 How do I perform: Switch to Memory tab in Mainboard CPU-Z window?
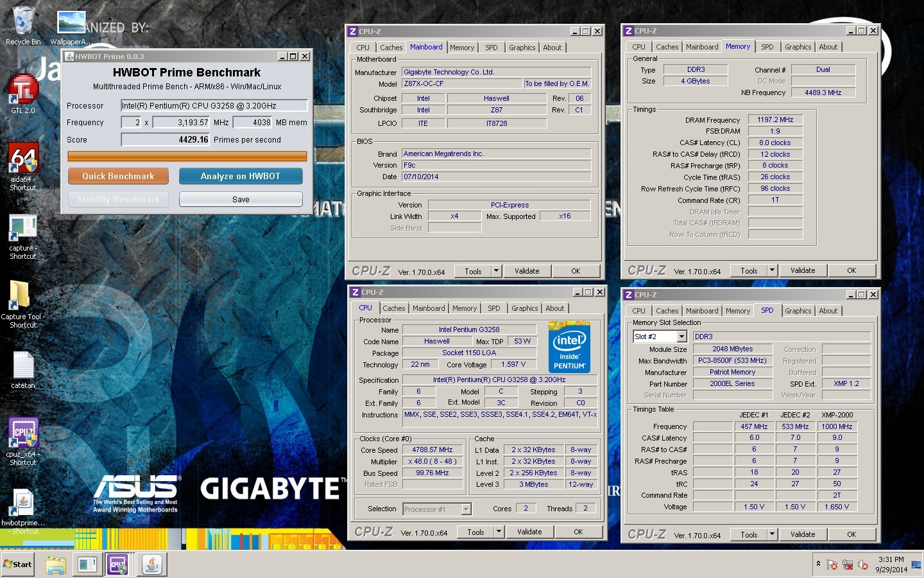pos(461,48)
